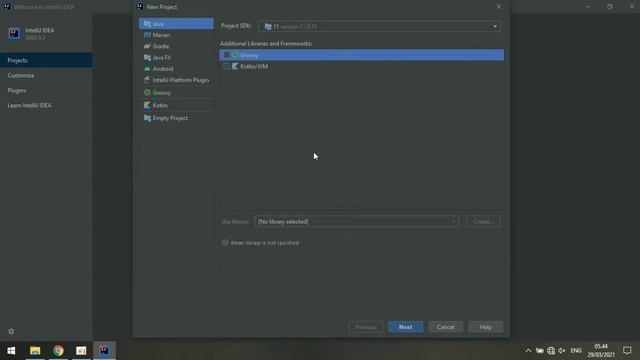The width and height of the screenshot is (640, 360).
Task: Select Maven project type
Action: 176,35
